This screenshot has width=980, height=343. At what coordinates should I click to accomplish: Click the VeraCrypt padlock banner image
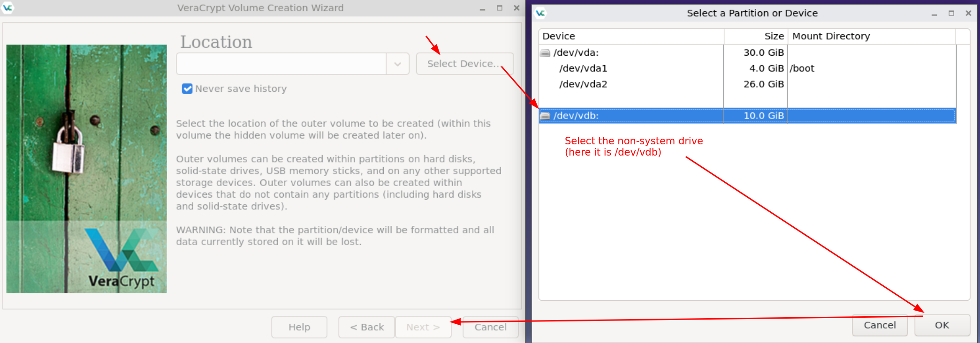click(87, 169)
